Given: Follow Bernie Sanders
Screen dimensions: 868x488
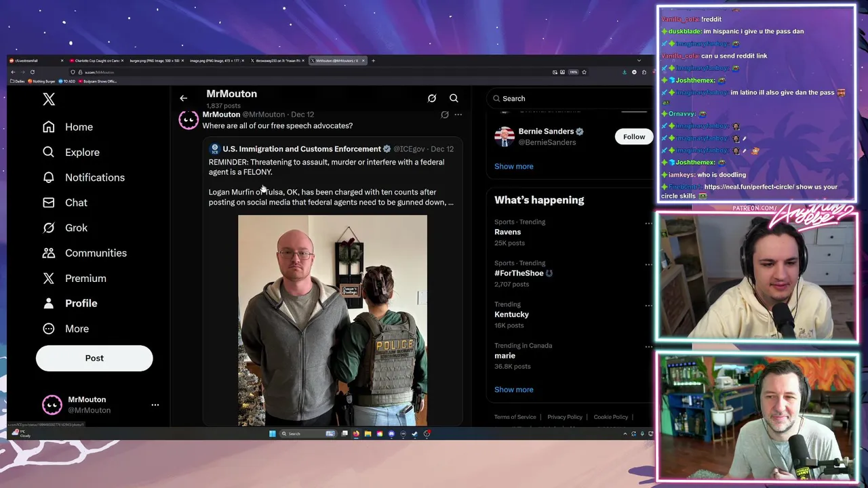Looking at the screenshot, I should (x=634, y=137).
